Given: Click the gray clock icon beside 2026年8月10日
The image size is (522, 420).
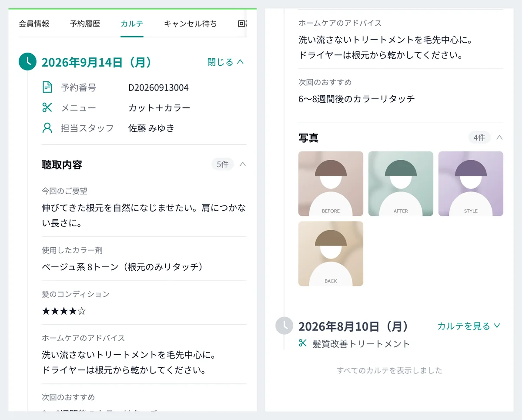Looking at the screenshot, I should 284,326.
